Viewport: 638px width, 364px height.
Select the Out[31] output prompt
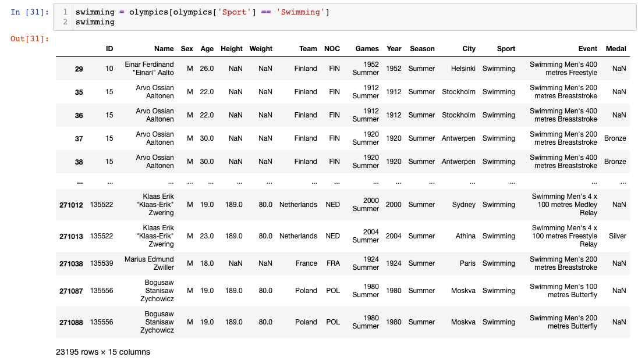click(30, 39)
